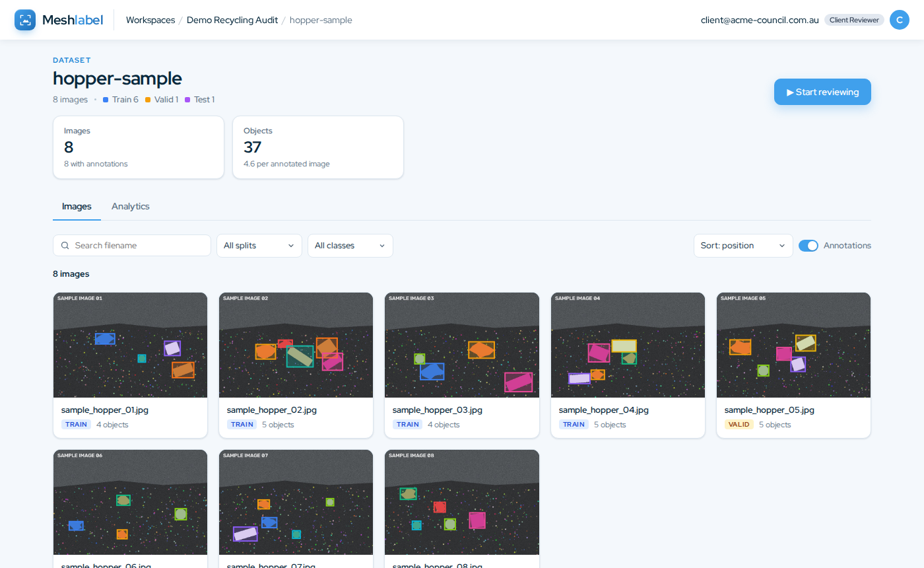Click the sample_hopper_02.jpg filename
The image size is (924, 568).
point(272,410)
